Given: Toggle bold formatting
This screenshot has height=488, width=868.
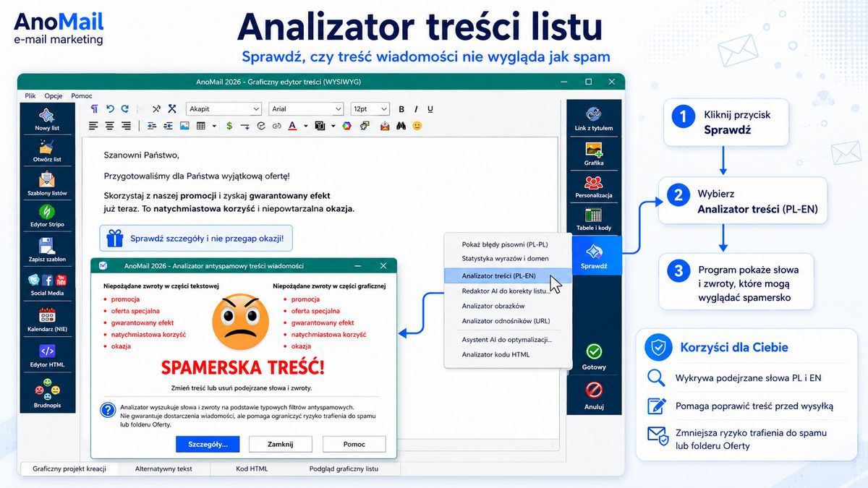Looking at the screenshot, I should 401,109.
